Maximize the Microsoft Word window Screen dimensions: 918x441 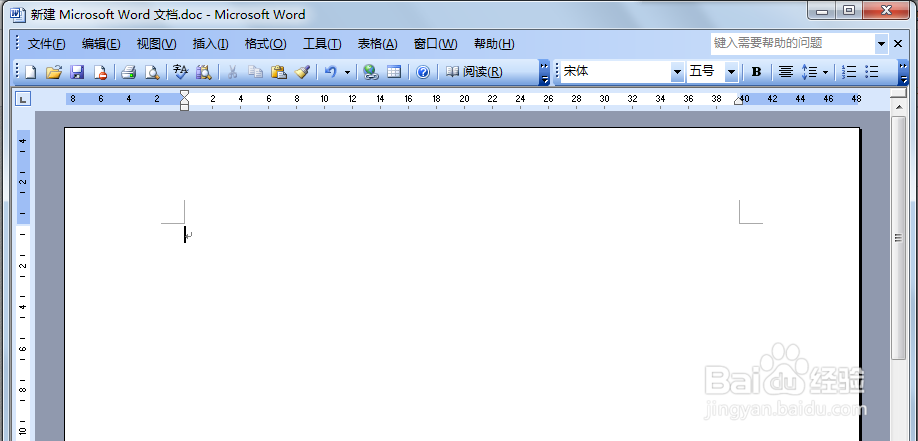click(849, 10)
